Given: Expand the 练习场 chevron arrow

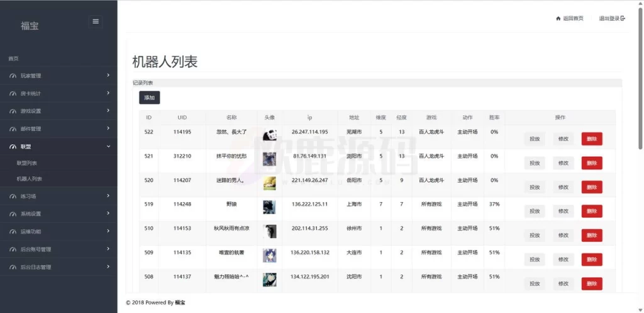Looking at the screenshot, I should [108, 196].
